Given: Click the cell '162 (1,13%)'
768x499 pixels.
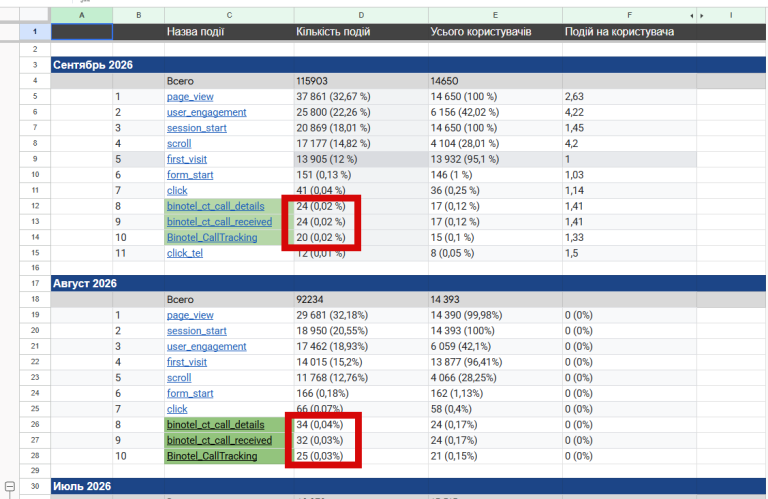Looking at the screenshot, I should pyautogui.click(x=495, y=393).
